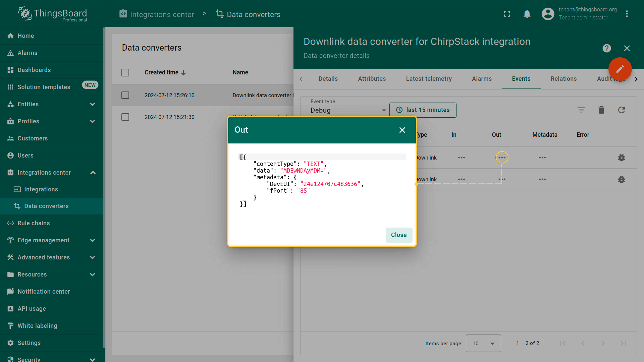
Task: Open Rule chains in sidebar
Action: click(x=34, y=223)
